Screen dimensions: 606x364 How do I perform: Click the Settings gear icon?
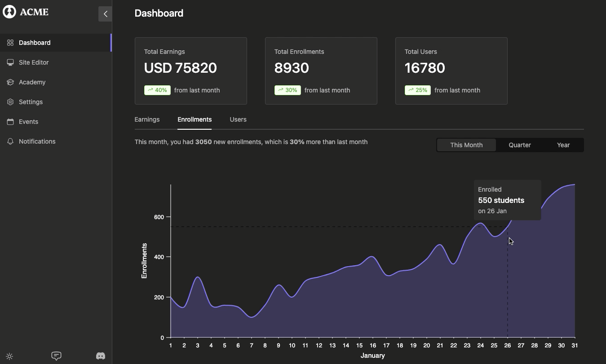[x=10, y=102]
